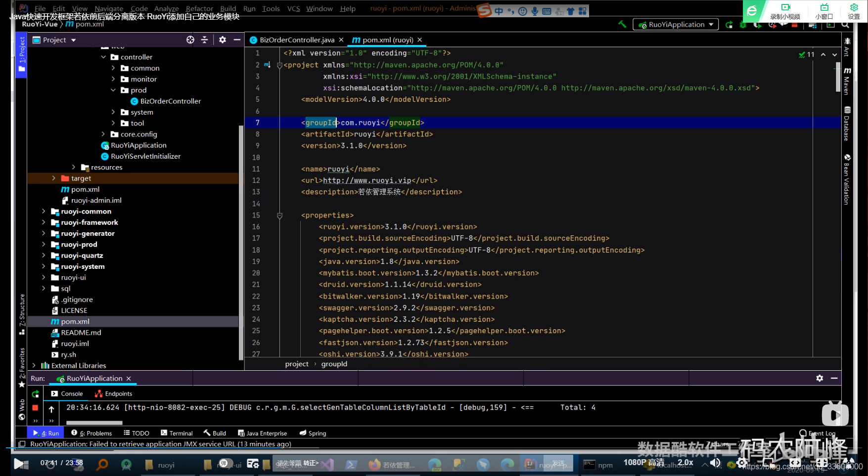Open the http://www.ruoyi.vip link in editor
Image resolution: width=868 pixels, height=476 pixels.
pyautogui.click(x=367, y=180)
